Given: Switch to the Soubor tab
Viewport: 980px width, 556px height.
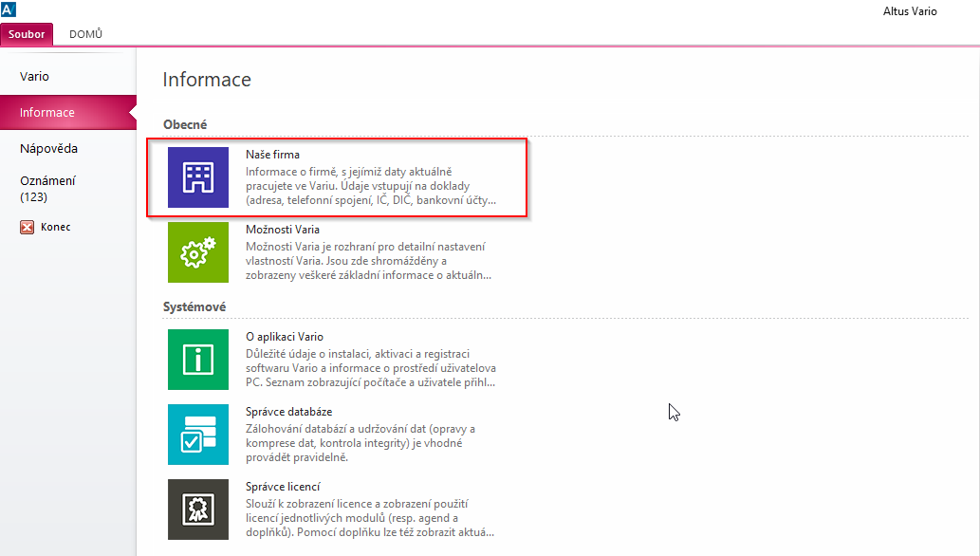Looking at the screenshot, I should (x=27, y=34).
